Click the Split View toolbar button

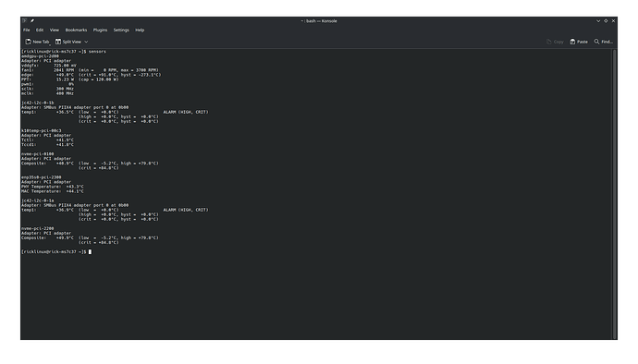pos(68,42)
